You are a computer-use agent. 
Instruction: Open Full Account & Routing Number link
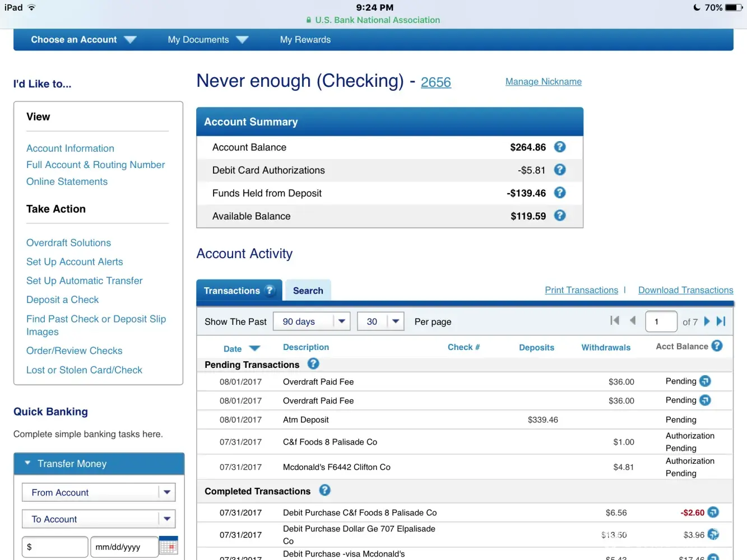coord(95,165)
